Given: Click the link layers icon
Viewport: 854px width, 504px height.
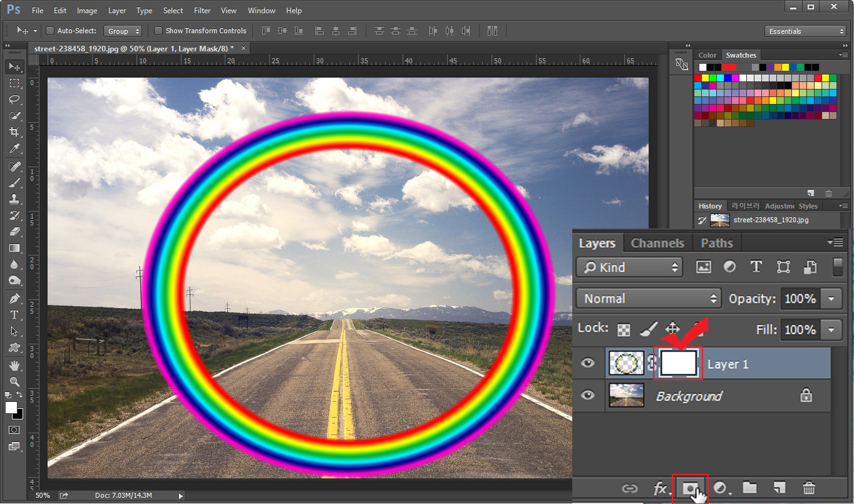Looking at the screenshot, I should pyautogui.click(x=629, y=488).
